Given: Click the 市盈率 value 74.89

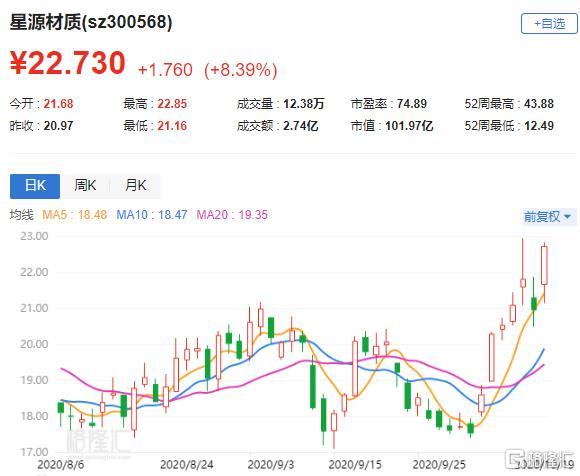Looking at the screenshot, I should [412, 104].
